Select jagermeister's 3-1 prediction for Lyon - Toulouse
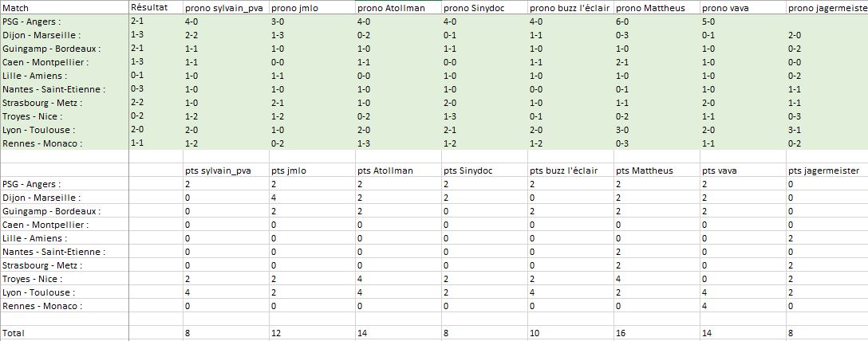868x341 pixels. [827, 131]
